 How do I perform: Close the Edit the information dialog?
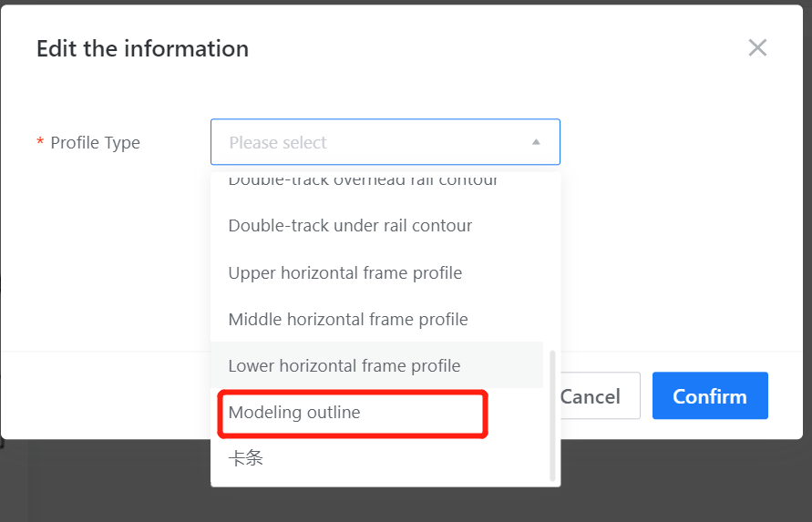point(757,48)
